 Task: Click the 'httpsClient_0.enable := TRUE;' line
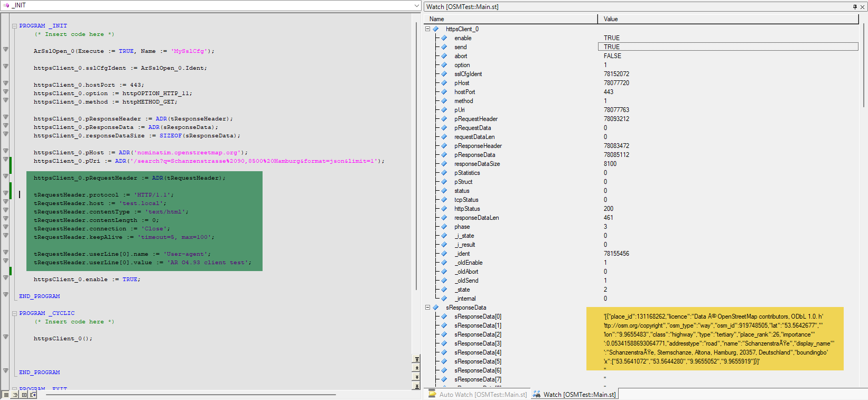(87, 280)
